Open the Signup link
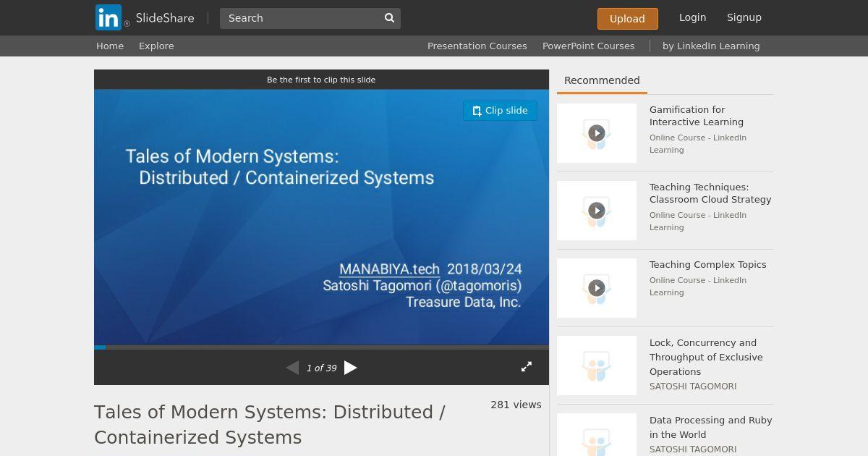 coord(744,17)
